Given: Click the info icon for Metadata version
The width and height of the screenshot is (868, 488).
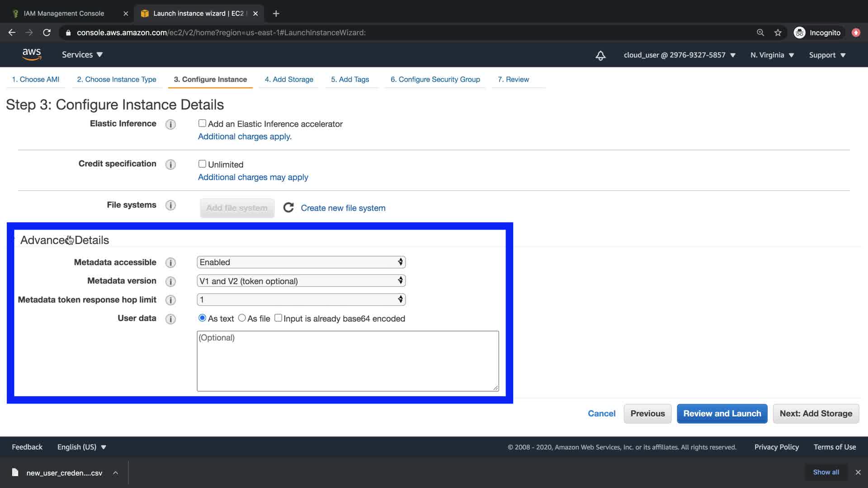Looking at the screenshot, I should click(x=170, y=282).
